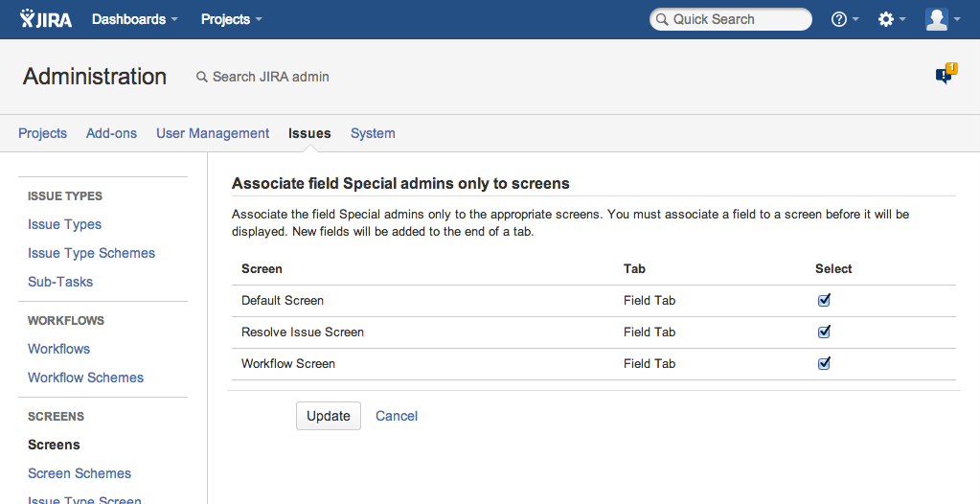Viewport: 980px width, 504px height.
Task: Click the Cancel link
Action: (x=397, y=416)
